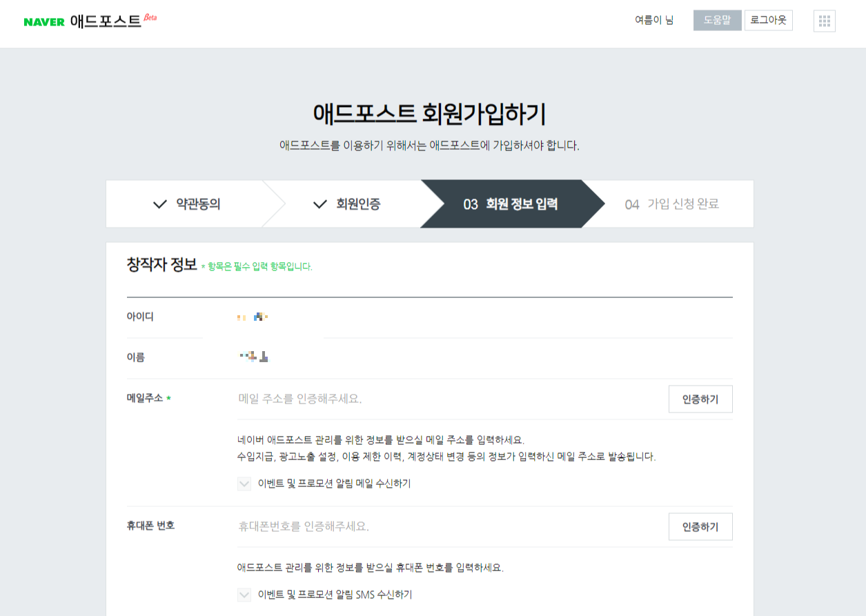Enable 이벤트 및 프로모션 알림 메일 수신하기 checkbox
The height and width of the screenshot is (616, 866).
[244, 484]
